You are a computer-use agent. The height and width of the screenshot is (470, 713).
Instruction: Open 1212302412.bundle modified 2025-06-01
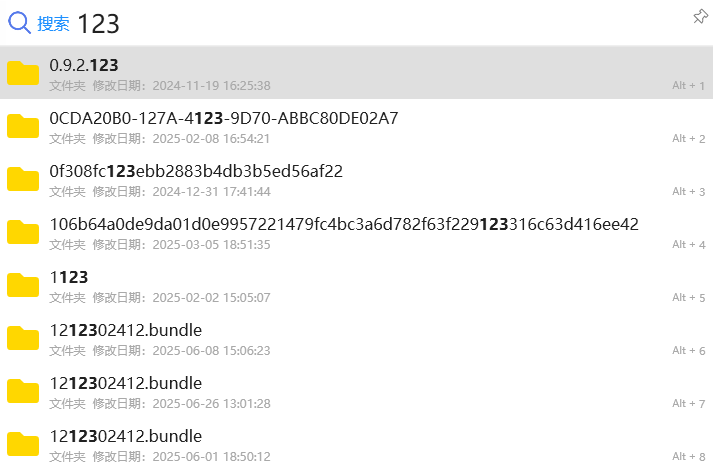tap(356, 444)
